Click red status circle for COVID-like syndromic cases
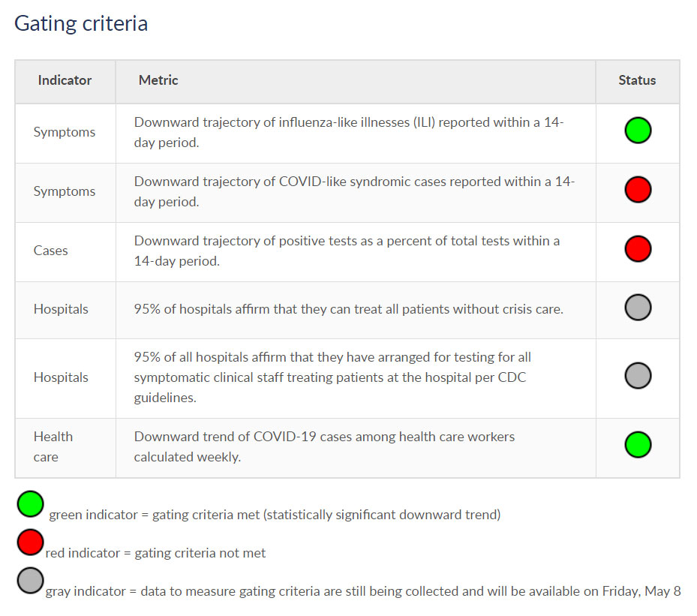 click(x=638, y=190)
